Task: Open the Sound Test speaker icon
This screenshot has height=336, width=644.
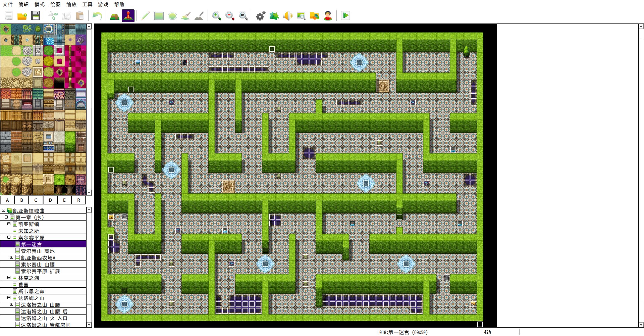Action: [x=288, y=16]
